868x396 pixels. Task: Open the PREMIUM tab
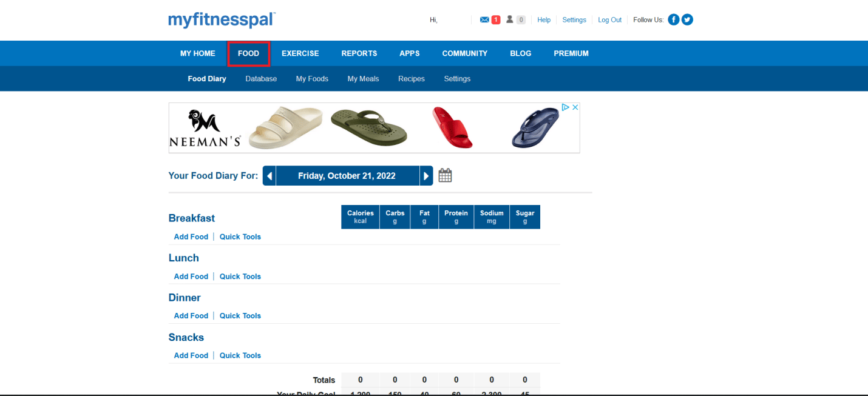pyautogui.click(x=571, y=53)
